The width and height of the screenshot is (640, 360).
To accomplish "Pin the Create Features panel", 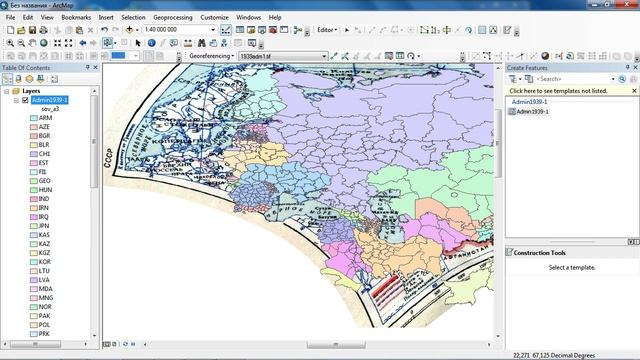I will [x=627, y=67].
